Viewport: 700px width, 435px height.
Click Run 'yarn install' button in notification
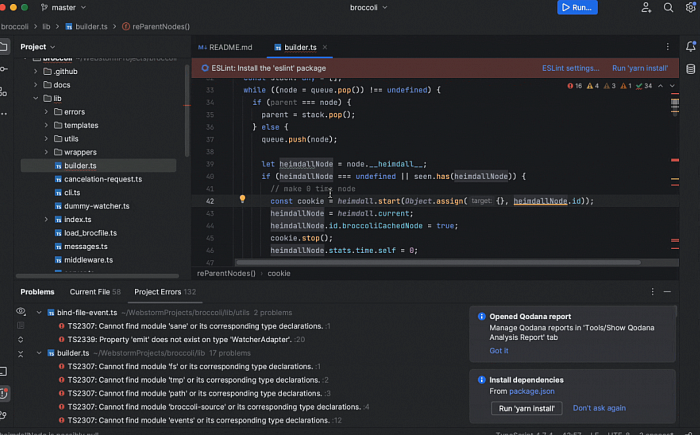[x=526, y=408]
